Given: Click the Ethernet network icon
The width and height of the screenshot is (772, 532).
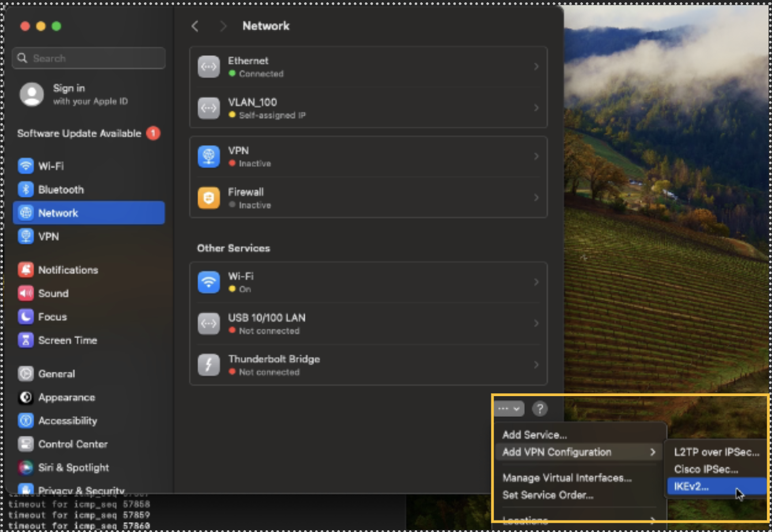Looking at the screenshot, I should tap(209, 67).
